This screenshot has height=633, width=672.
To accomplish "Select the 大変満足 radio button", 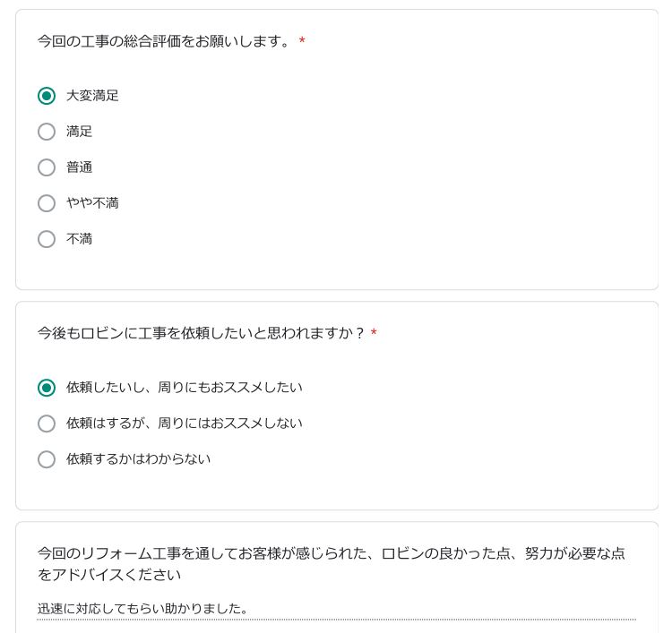I will 47,96.
